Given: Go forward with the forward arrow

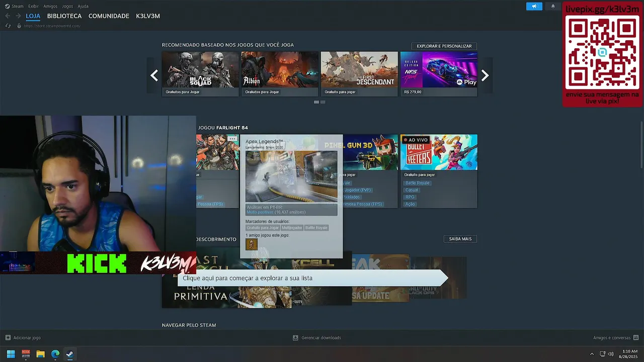Looking at the screenshot, I should pyautogui.click(x=19, y=16).
